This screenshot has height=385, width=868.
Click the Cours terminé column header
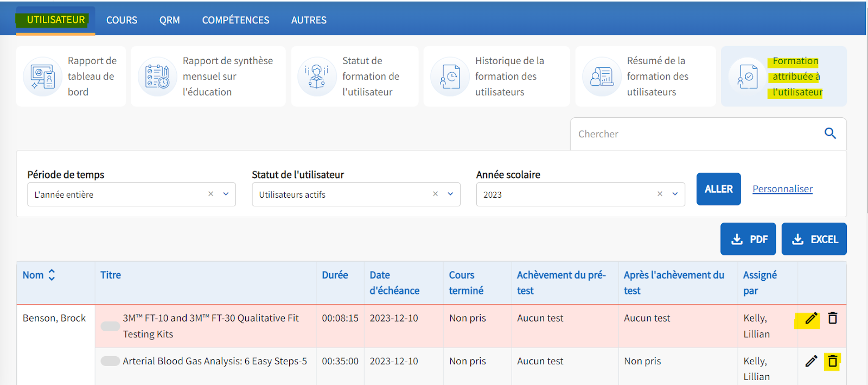(466, 283)
